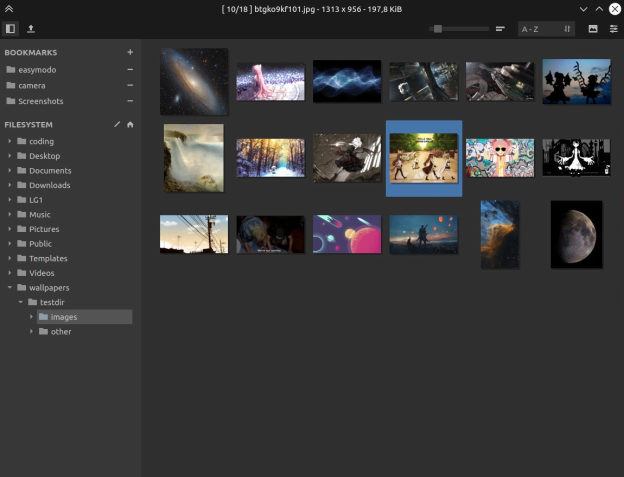This screenshot has height=477, width=624.
Task: Click the upload/open file icon
Action: point(31,29)
